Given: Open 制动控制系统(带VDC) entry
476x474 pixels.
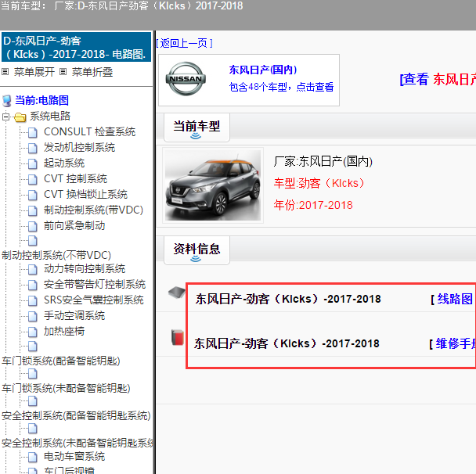Looking at the screenshot, I should pyautogui.click(x=93, y=210).
